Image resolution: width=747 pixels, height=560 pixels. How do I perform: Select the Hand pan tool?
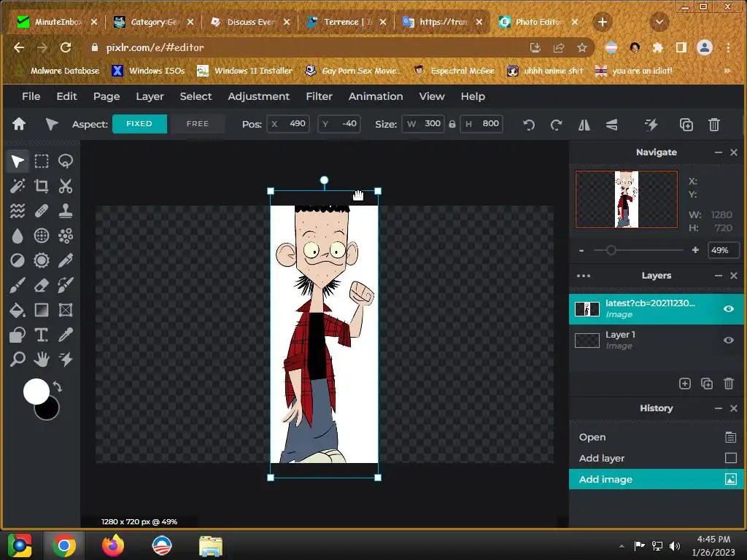point(42,359)
